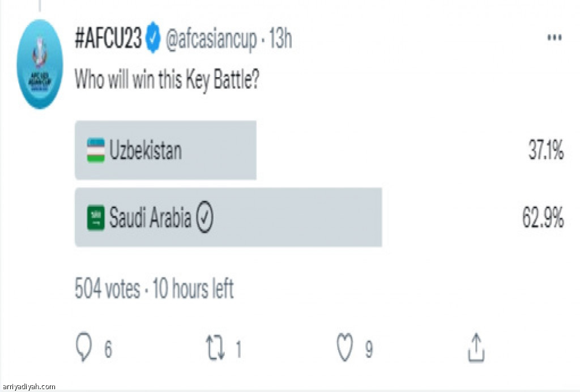Viewport: 580px width, 392px height.
Task: Click the 504 votes count text
Action: [x=107, y=289]
